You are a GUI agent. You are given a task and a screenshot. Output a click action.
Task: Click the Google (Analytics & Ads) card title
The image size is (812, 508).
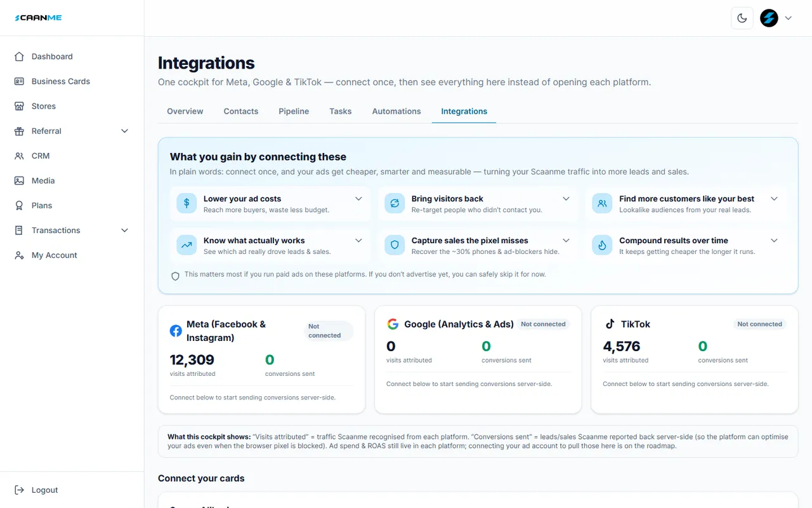pos(459,324)
